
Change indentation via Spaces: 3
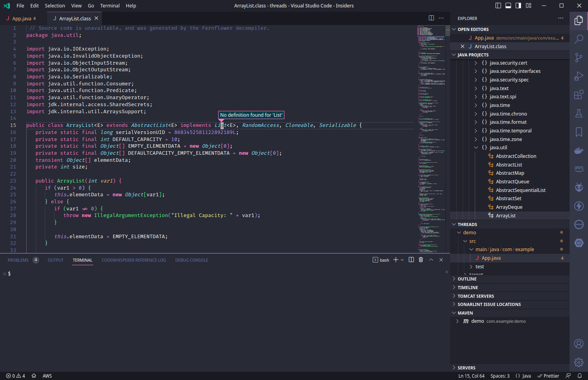[500, 376]
